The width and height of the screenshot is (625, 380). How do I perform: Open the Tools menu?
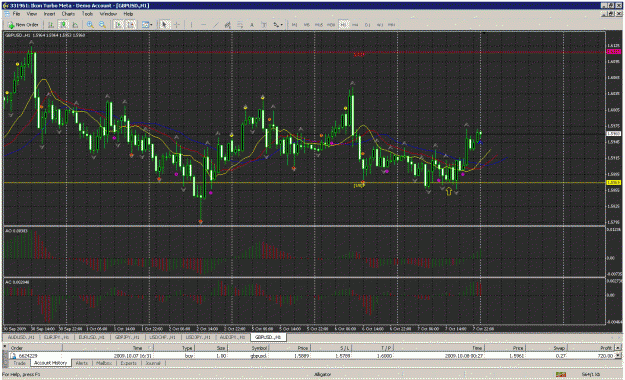87,14
